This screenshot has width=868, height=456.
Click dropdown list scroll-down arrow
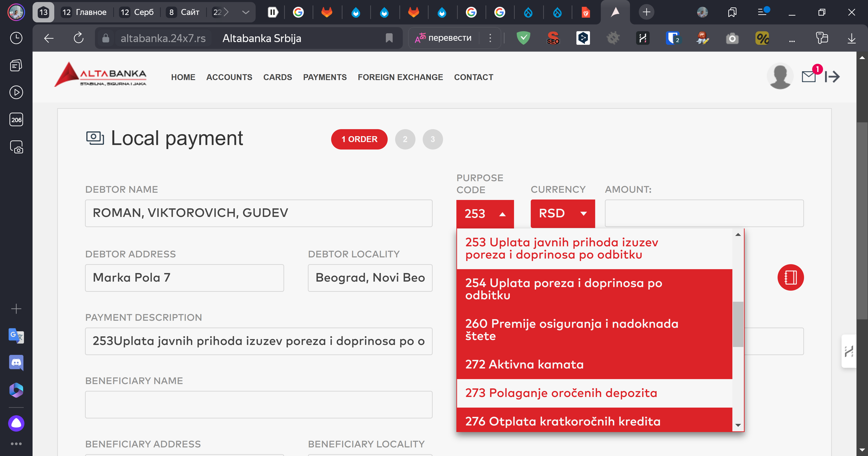point(738,425)
